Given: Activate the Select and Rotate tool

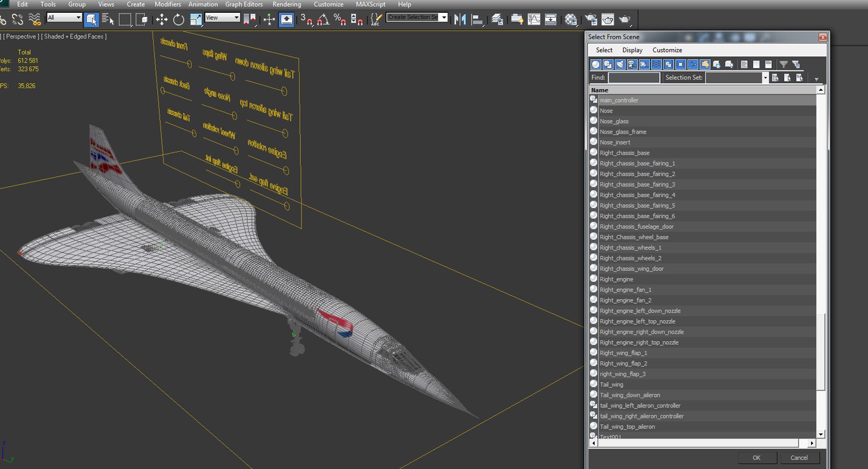Looking at the screenshot, I should point(179,19).
